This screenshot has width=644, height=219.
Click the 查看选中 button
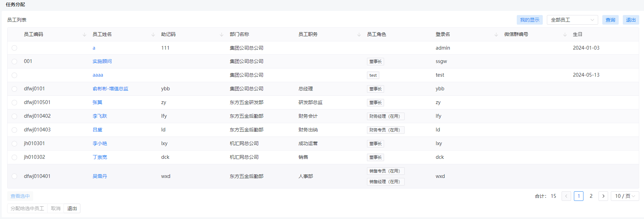(x=20, y=196)
